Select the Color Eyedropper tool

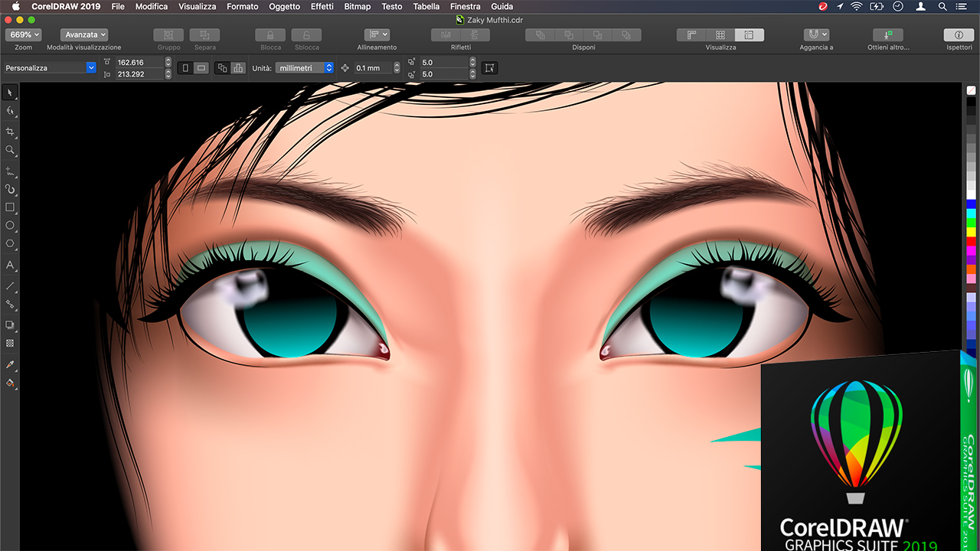(x=10, y=365)
